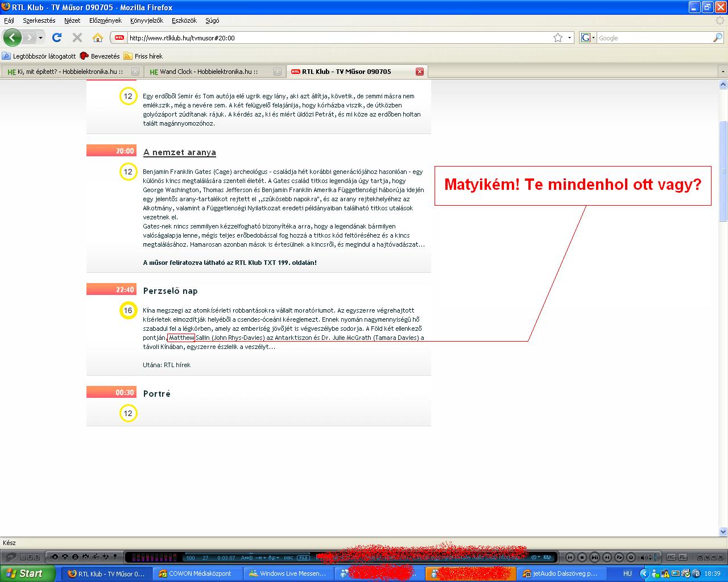Close the RTL Klub tab
Viewport: 728px width, 582px height.
click(420, 72)
